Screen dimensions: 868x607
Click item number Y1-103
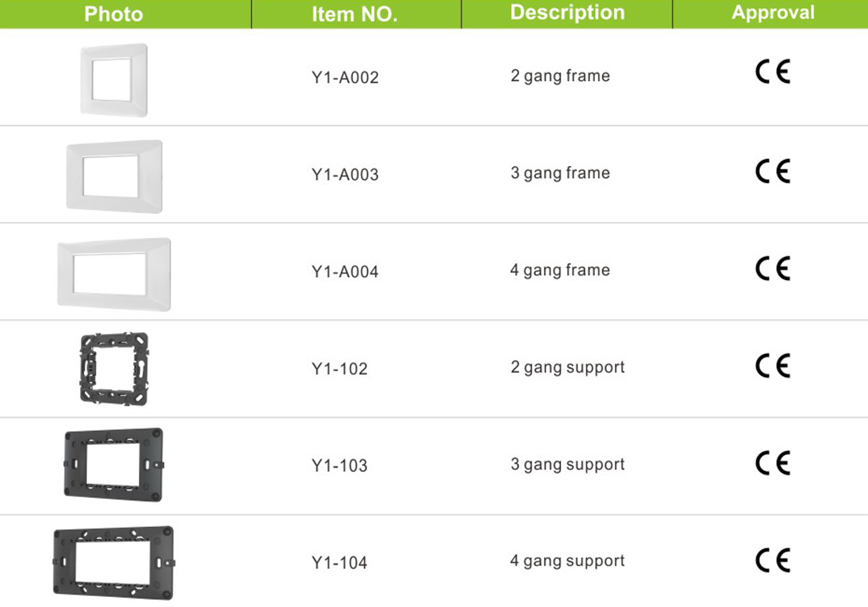point(339,466)
